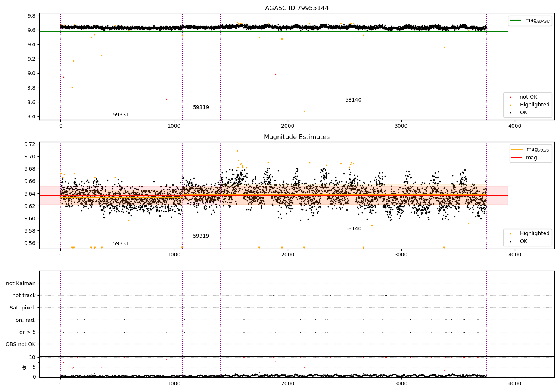Image resolution: width=560 pixels, height=392 pixels.
Task: Click the lowest orange point near 8.47 in top plot
Action: click(x=304, y=111)
